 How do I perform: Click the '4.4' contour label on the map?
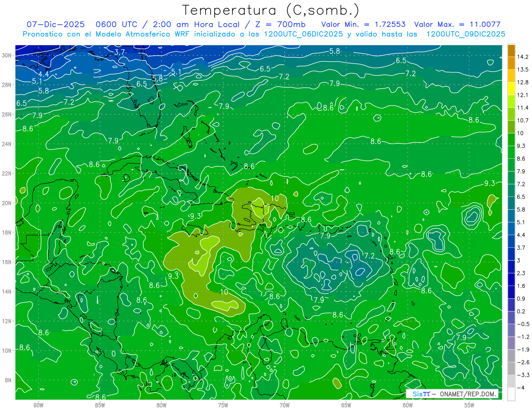click(43, 74)
